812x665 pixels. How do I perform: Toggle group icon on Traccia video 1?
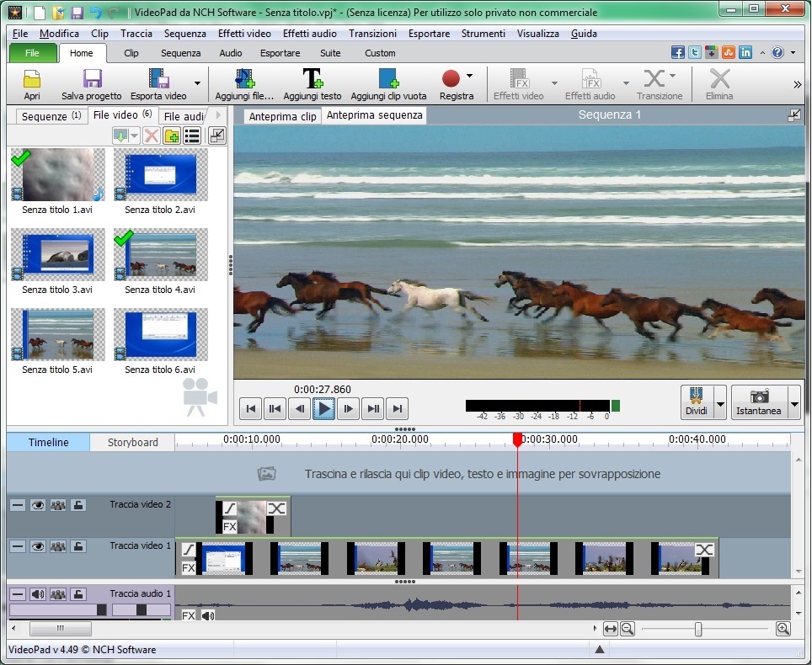[58, 546]
